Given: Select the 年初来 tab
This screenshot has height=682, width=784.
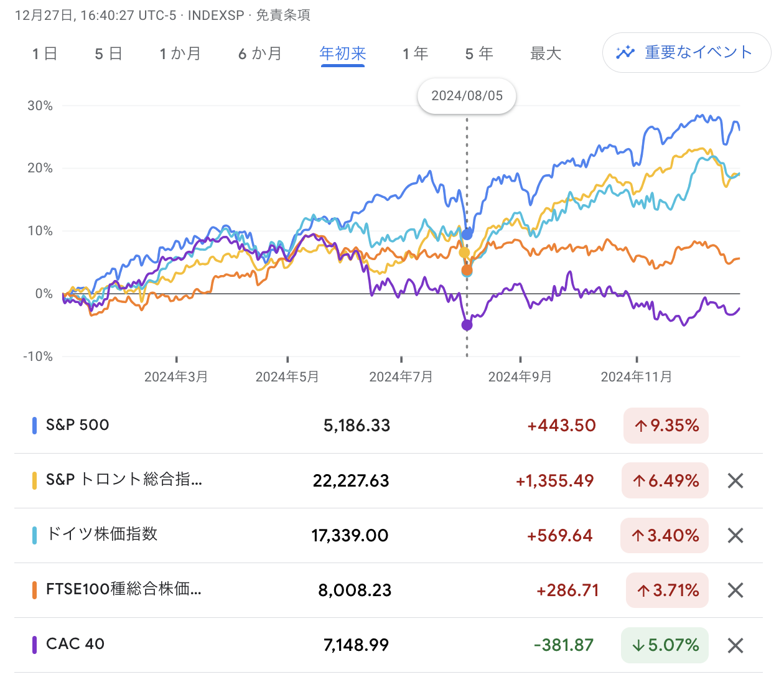Looking at the screenshot, I should [342, 54].
